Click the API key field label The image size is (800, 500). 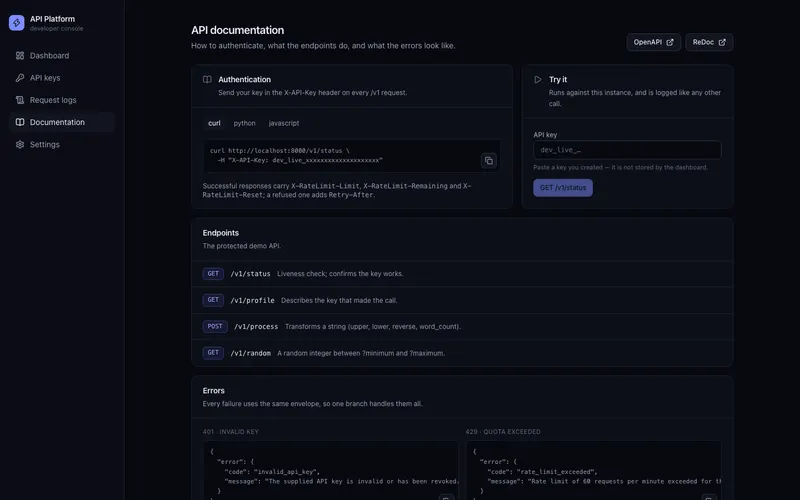click(545, 135)
